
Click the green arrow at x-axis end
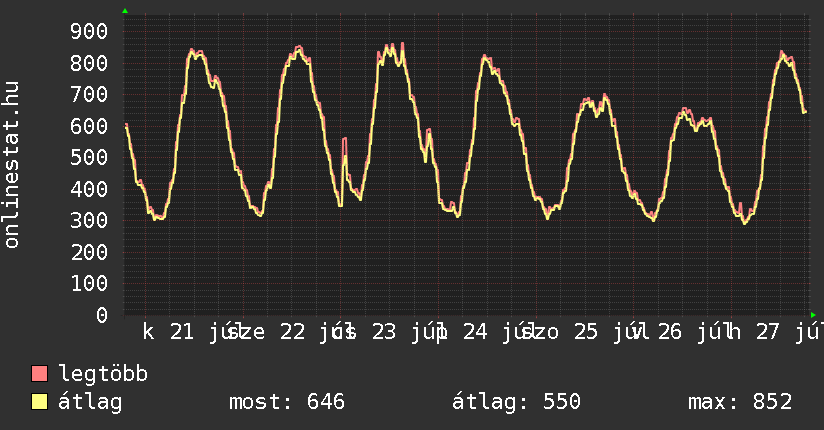pyautogui.click(x=813, y=315)
